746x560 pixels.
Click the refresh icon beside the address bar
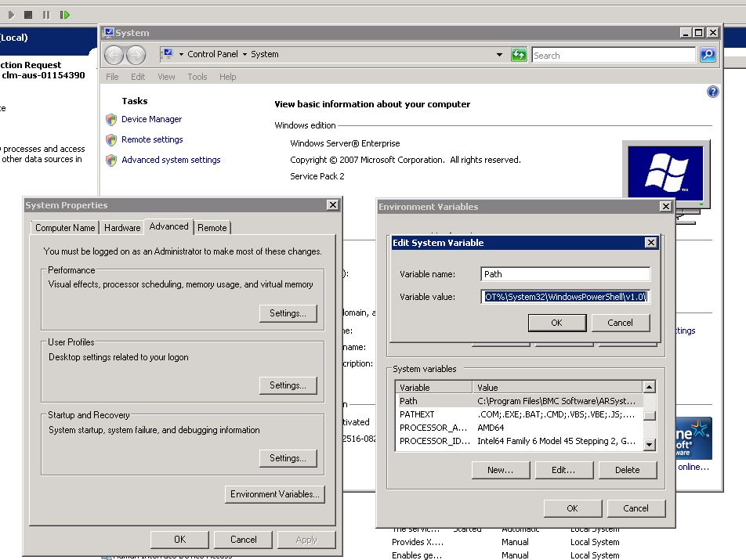point(520,55)
